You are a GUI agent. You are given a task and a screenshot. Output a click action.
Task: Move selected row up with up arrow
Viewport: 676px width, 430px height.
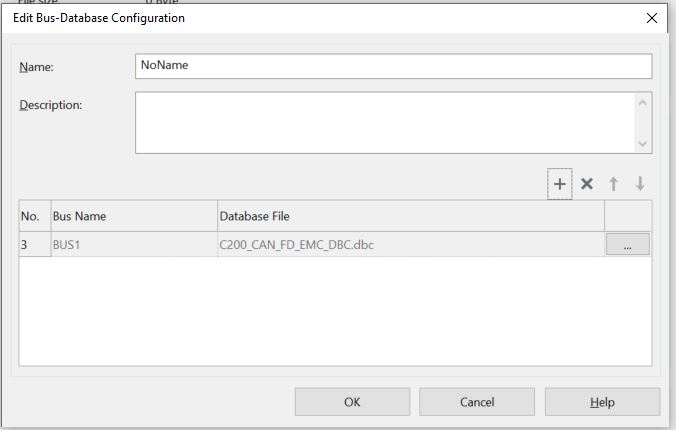point(614,184)
